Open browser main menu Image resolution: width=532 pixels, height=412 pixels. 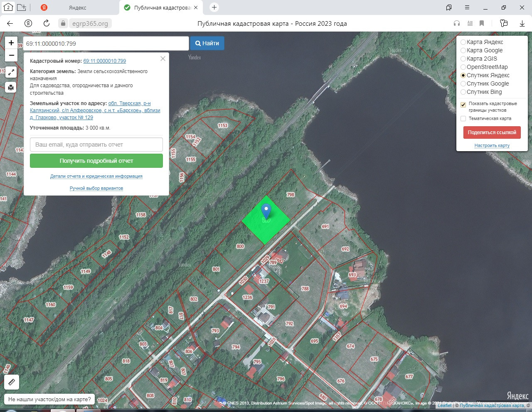467,7
